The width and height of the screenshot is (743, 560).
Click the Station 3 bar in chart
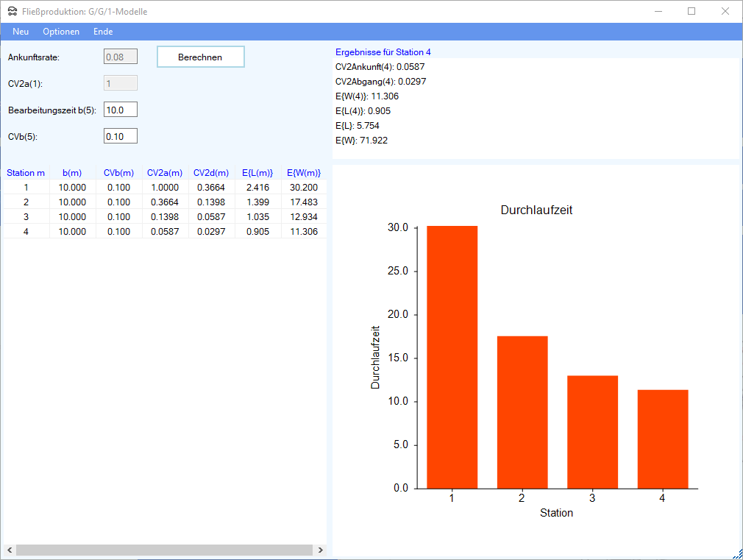coord(592,432)
